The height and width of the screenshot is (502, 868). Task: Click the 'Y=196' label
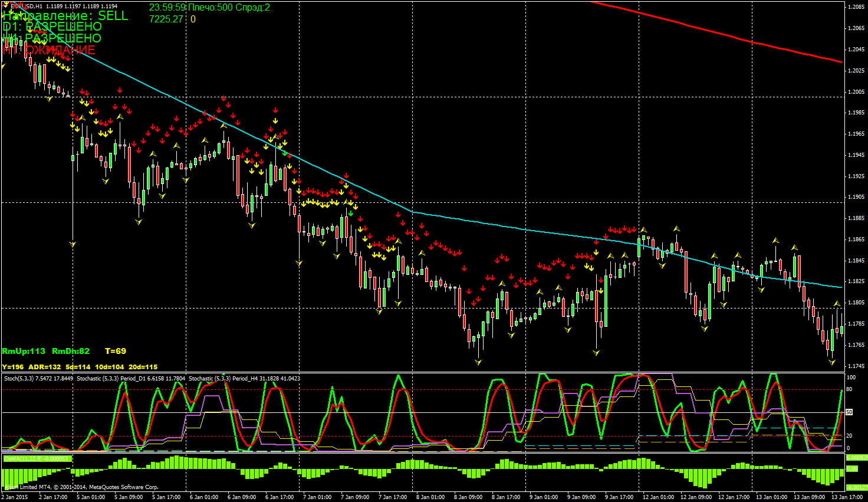click(x=12, y=367)
